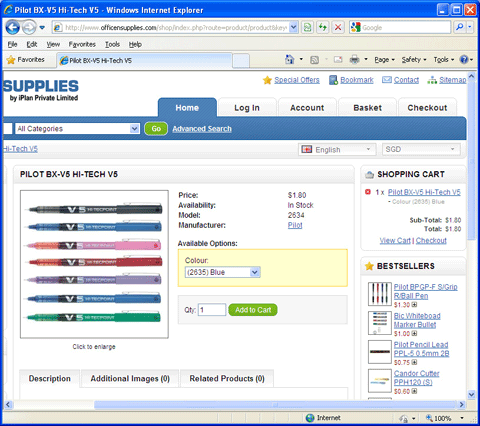This screenshot has width=480, height=426.
Task: Open the Advanced Search link
Action: point(202,129)
